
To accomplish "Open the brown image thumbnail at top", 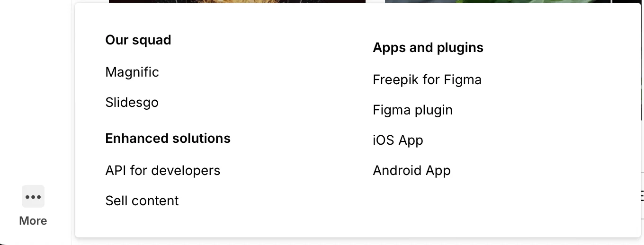I will click(237, 1).
